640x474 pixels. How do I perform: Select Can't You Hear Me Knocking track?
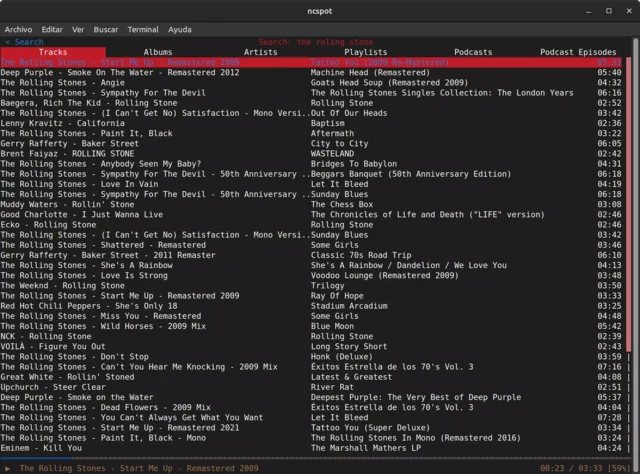(x=311, y=367)
